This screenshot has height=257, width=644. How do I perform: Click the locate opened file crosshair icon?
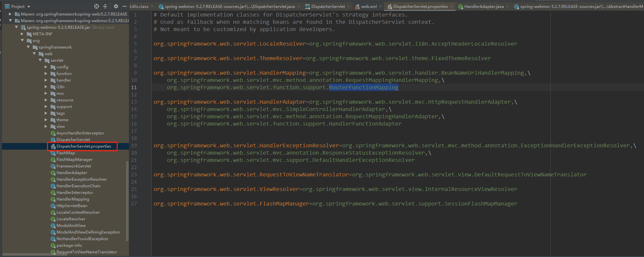tap(97, 6)
